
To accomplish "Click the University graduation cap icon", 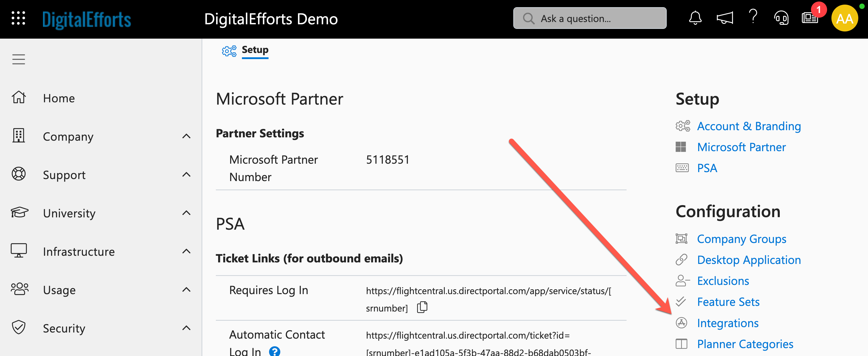I will [x=19, y=213].
